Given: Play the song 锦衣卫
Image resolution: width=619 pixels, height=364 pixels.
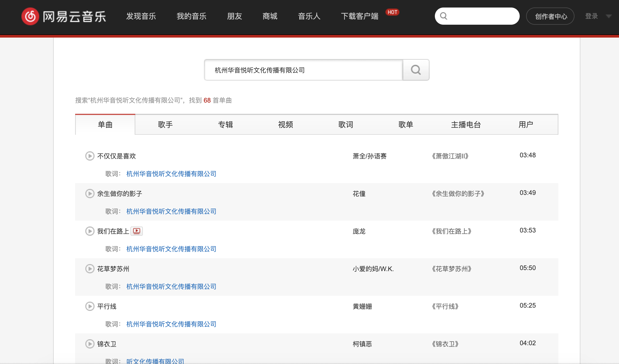Looking at the screenshot, I should coord(90,344).
